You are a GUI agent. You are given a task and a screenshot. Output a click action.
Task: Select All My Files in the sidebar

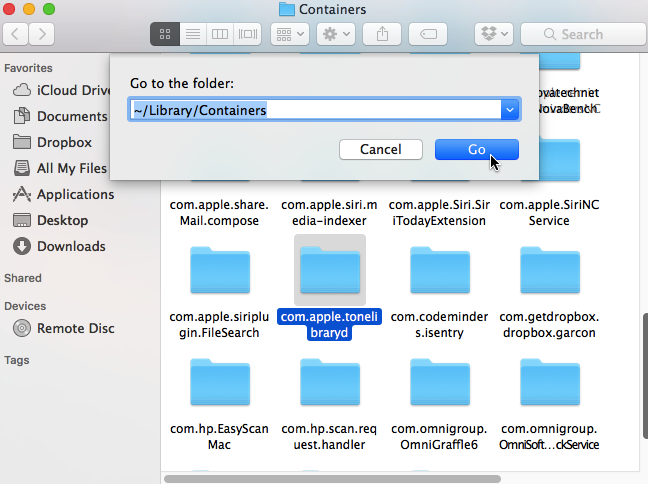[61, 168]
